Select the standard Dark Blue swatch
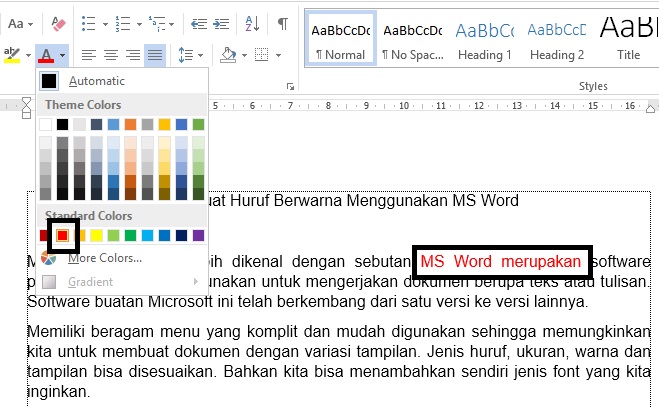659x407 pixels. (x=182, y=235)
